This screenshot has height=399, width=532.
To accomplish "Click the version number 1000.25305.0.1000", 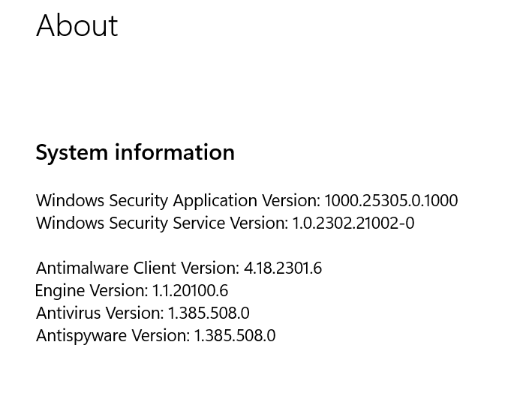I will 391,201.
